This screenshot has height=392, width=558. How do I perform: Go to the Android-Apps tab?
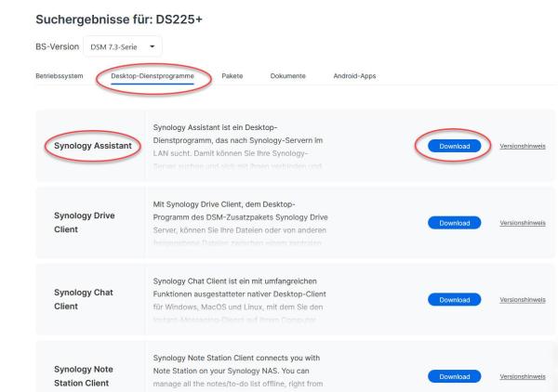(352, 76)
